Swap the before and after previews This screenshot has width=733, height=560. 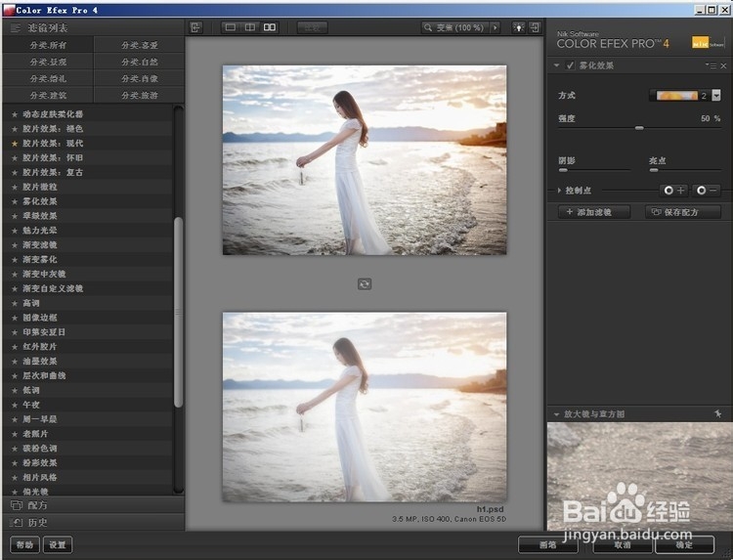pyautogui.click(x=365, y=283)
